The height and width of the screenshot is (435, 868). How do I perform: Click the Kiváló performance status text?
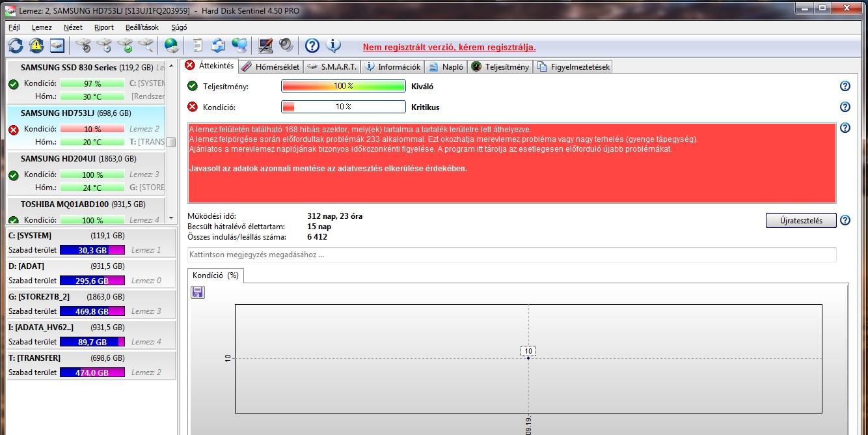422,86
